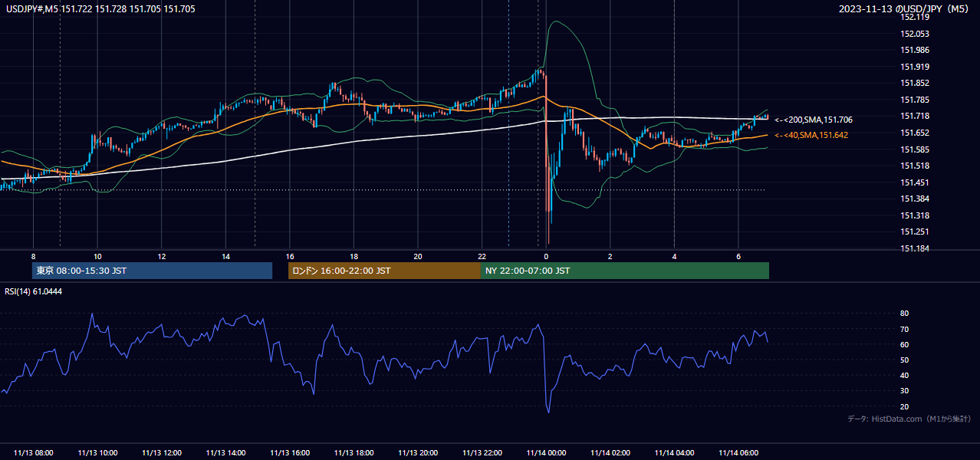
Task: Click the 11/13 08:00 date label
Action: [33, 453]
